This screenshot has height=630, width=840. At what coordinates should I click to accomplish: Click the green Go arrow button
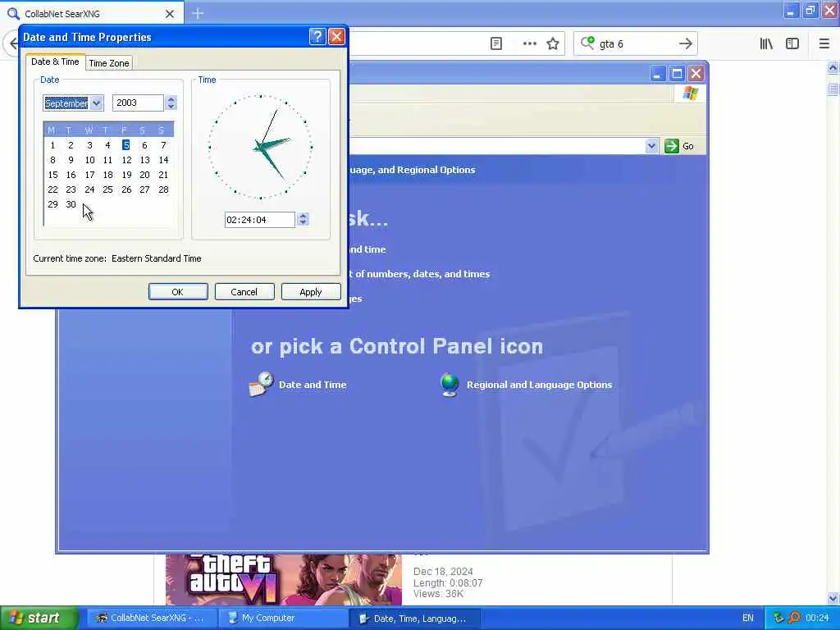671,146
